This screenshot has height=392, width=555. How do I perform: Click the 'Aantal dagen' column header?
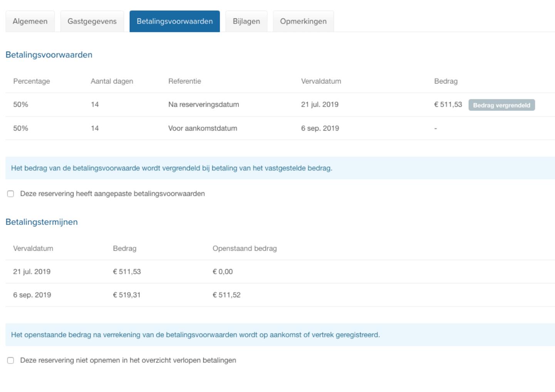tap(112, 81)
